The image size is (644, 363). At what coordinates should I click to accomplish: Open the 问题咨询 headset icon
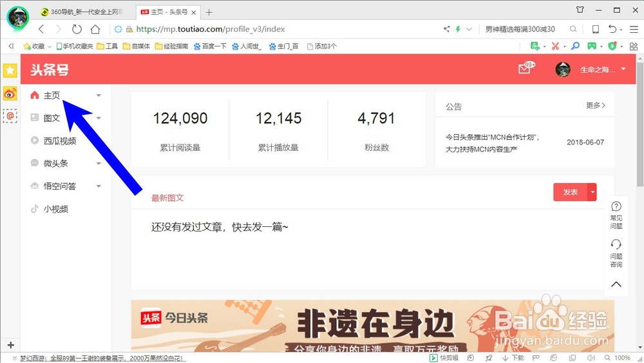pyautogui.click(x=616, y=253)
